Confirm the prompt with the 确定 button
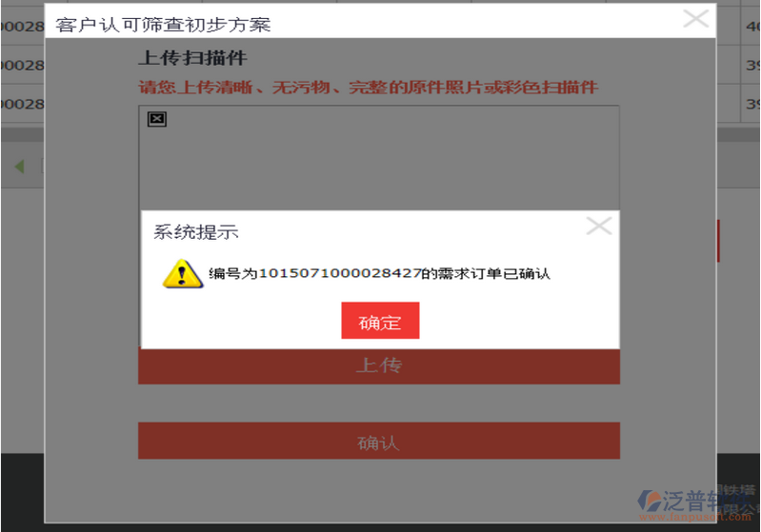Screen dimensions: 761x532 tap(380, 321)
